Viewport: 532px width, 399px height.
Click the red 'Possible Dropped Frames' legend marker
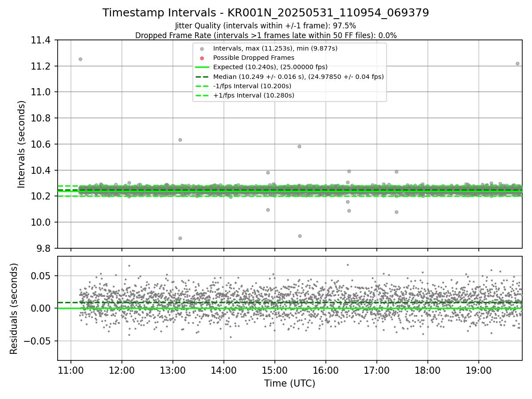(x=202, y=58)
